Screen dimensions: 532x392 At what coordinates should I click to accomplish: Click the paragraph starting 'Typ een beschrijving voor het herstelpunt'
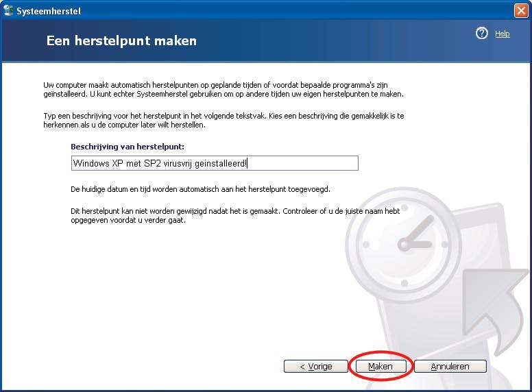click(x=223, y=121)
